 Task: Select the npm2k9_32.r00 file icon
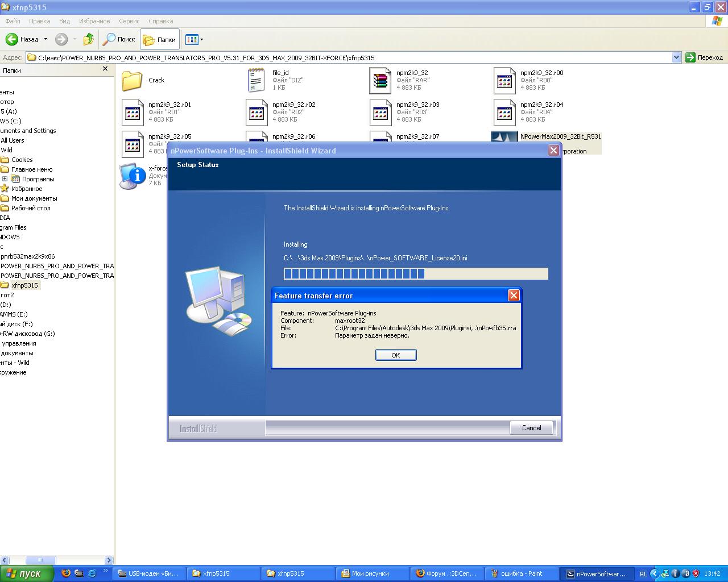pos(504,81)
